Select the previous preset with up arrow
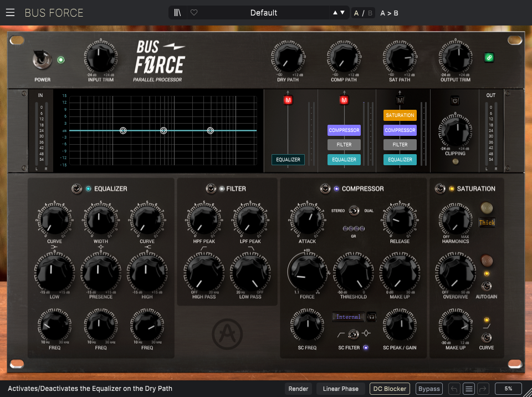Screen dimensions: 532x397 click(335, 13)
